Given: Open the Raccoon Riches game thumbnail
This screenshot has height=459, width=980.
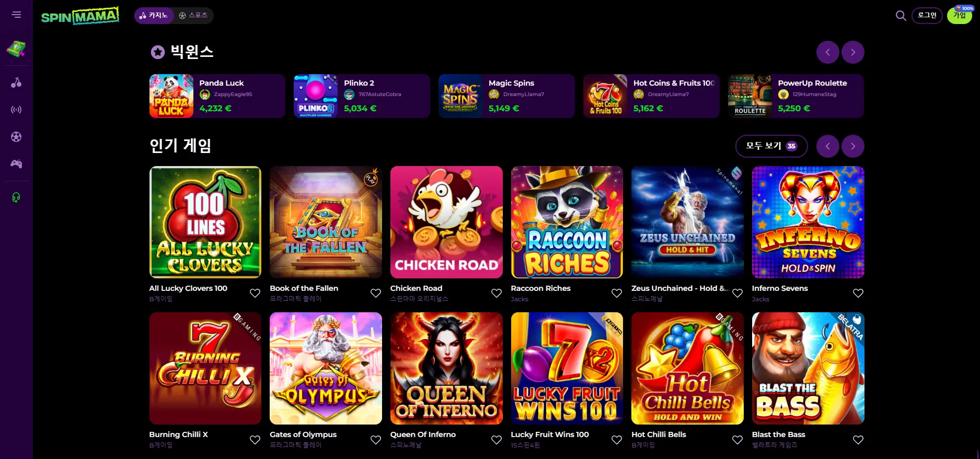Looking at the screenshot, I should tap(567, 222).
